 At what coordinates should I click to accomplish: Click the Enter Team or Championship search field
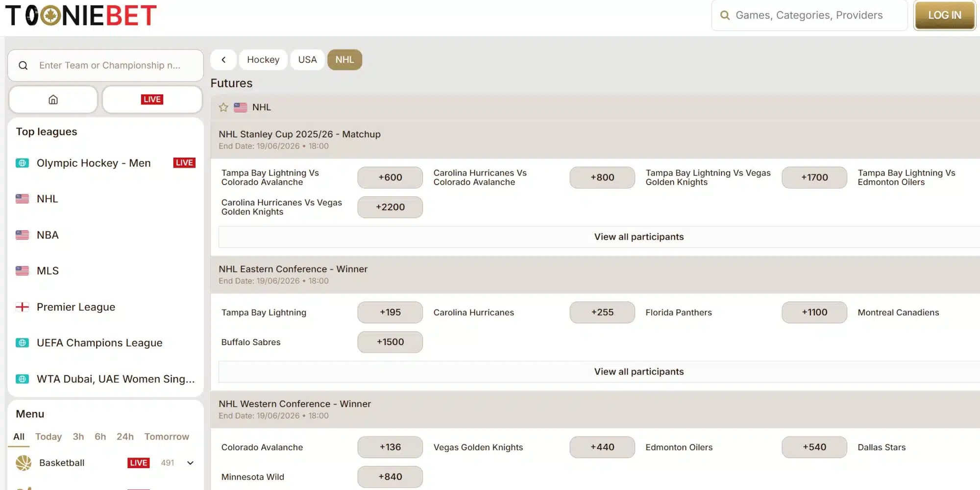tap(113, 65)
